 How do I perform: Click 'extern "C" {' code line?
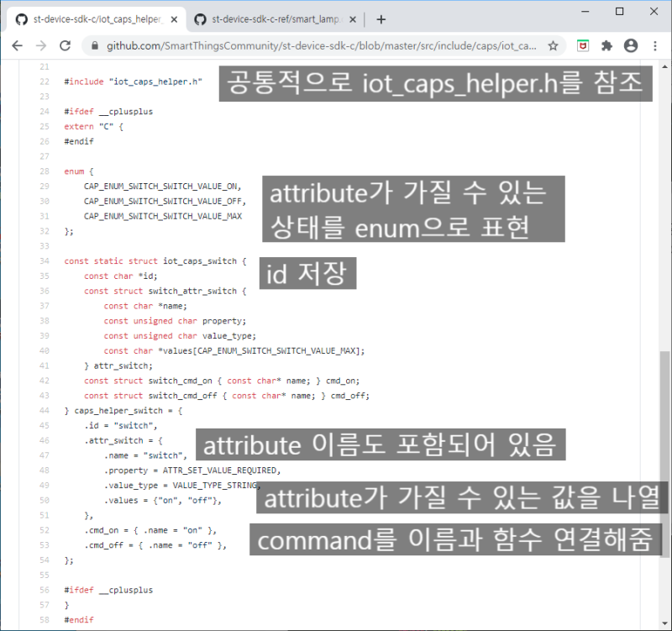click(x=93, y=127)
